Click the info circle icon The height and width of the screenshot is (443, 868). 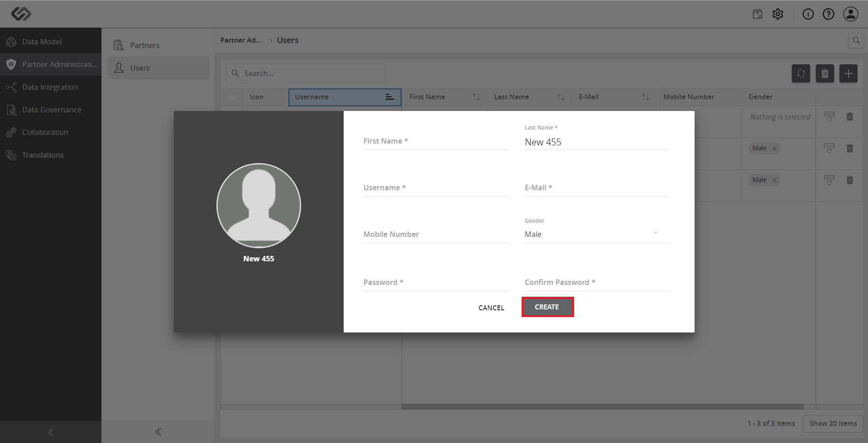[808, 14]
